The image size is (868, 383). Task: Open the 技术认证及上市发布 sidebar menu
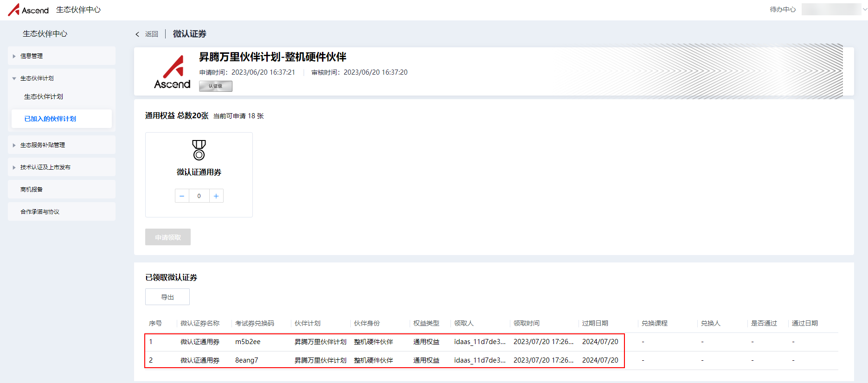point(62,167)
